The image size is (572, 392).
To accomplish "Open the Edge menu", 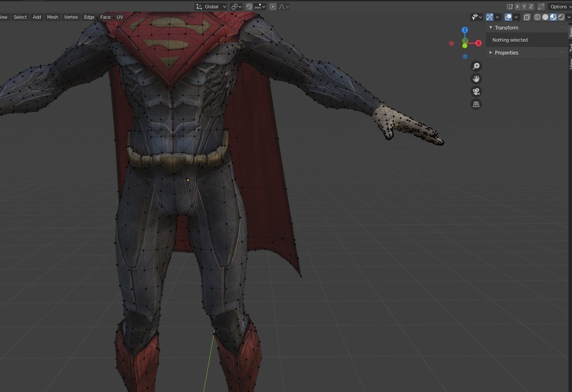I will [89, 17].
